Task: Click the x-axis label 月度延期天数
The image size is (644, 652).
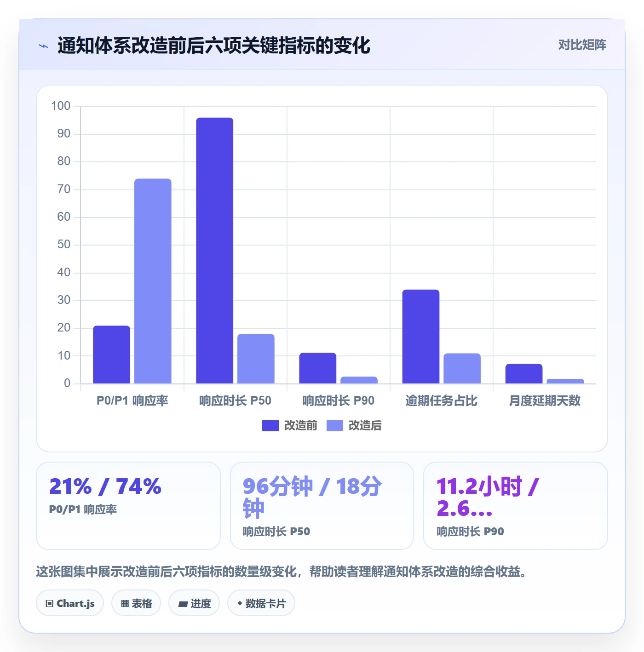Action: [x=545, y=401]
